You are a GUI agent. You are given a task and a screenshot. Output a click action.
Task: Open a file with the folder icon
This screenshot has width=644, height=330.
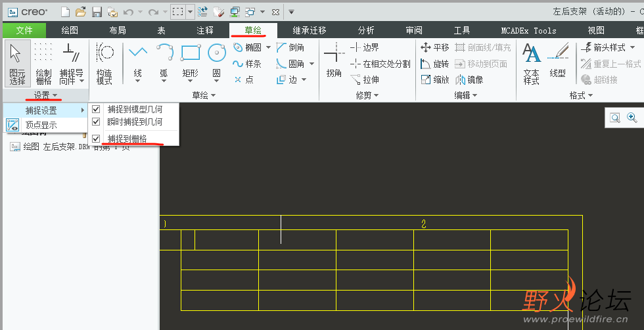pos(80,12)
